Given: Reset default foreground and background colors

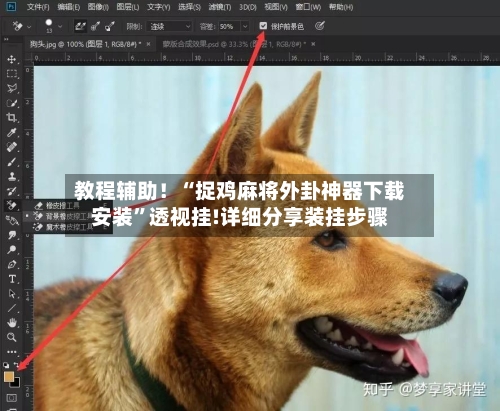Looking at the screenshot, I should [x=6, y=365].
